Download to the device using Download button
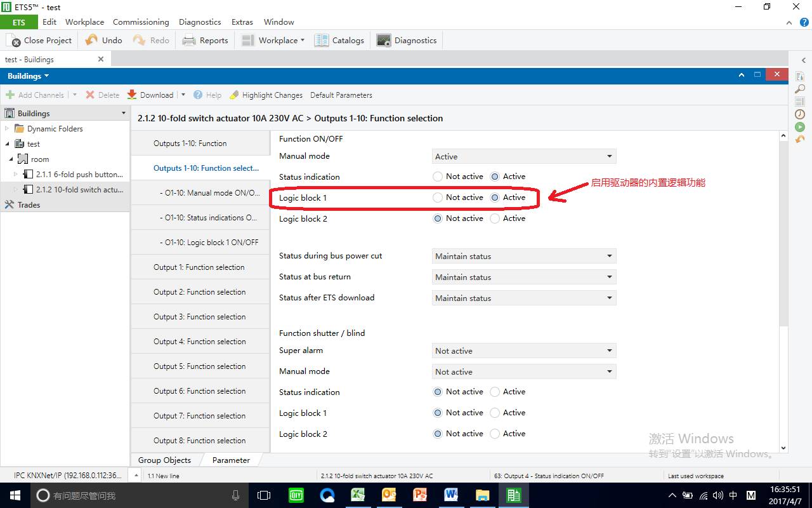The width and height of the screenshot is (812, 508). pyautogui.click(x=150, y=95)
